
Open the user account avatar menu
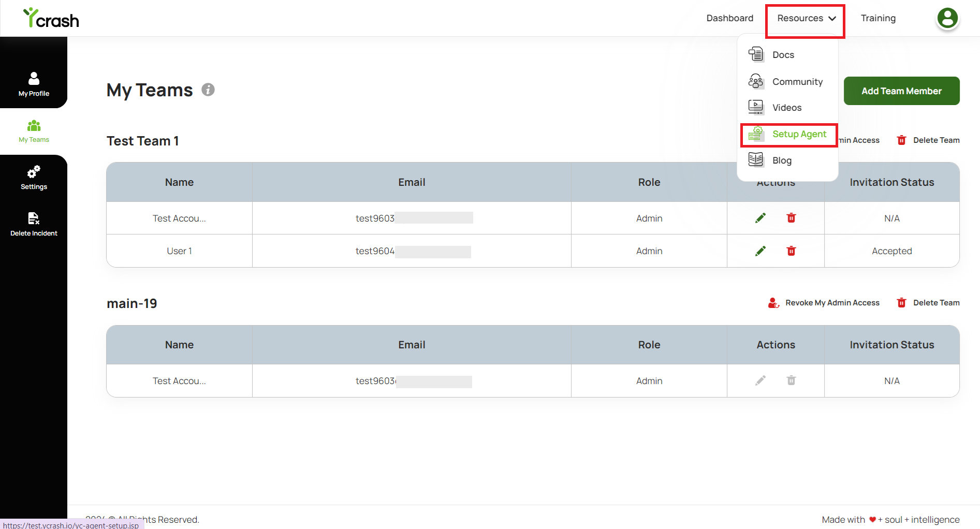tap(947, 18)
